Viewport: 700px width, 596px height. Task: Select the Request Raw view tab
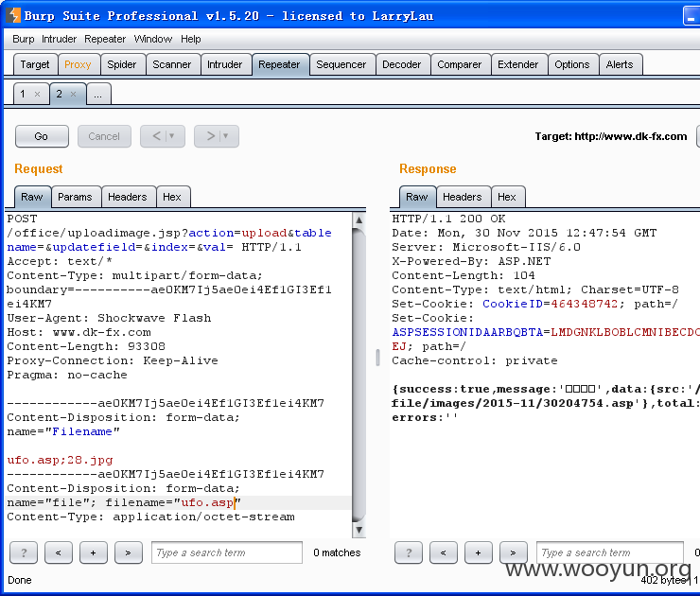click(x=32, y=197)
